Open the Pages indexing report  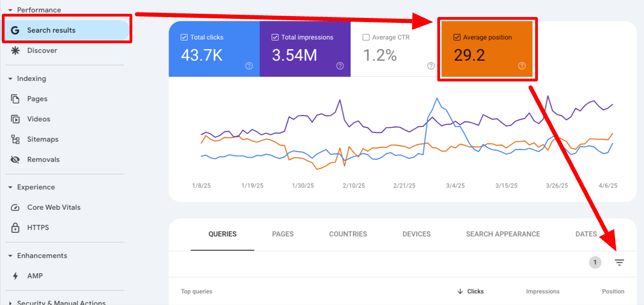point(37,99)
